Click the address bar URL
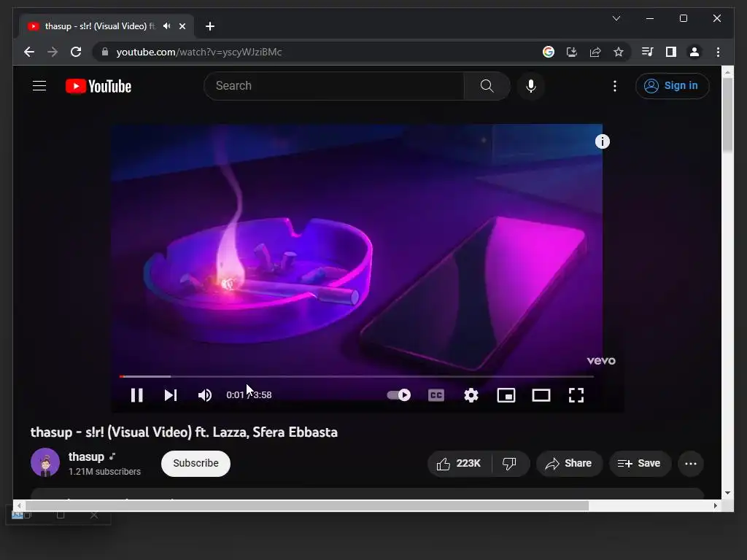The height and width of the screenshot is (560, 747). pyautogui.click(x=199, y=52)
